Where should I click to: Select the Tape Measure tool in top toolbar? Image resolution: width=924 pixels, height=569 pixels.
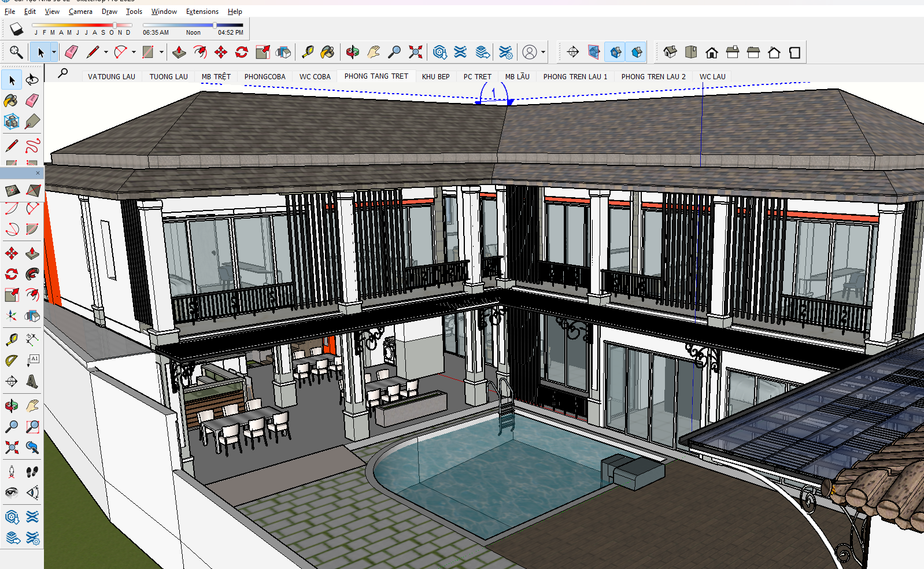pos(308,52)
